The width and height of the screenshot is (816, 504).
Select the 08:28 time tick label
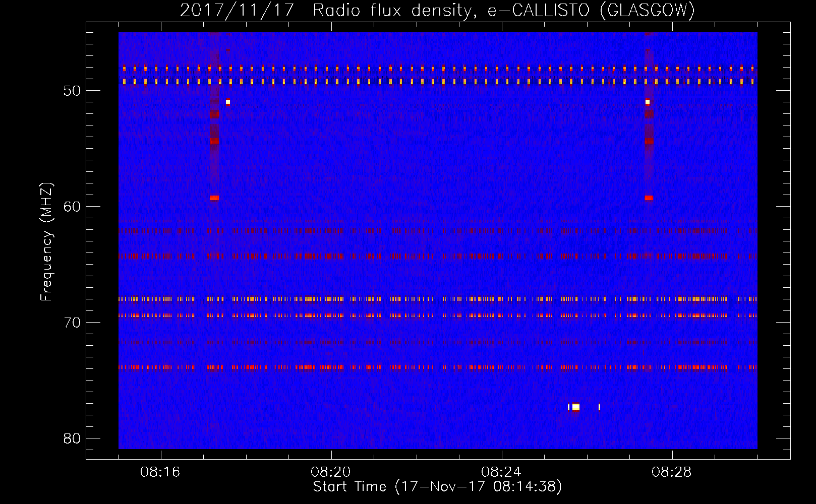(672, 472)
